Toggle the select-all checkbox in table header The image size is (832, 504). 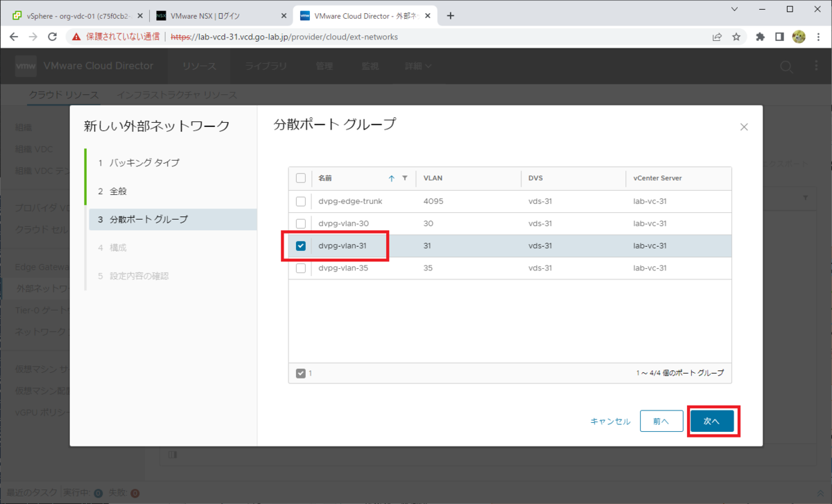[301, 178]
